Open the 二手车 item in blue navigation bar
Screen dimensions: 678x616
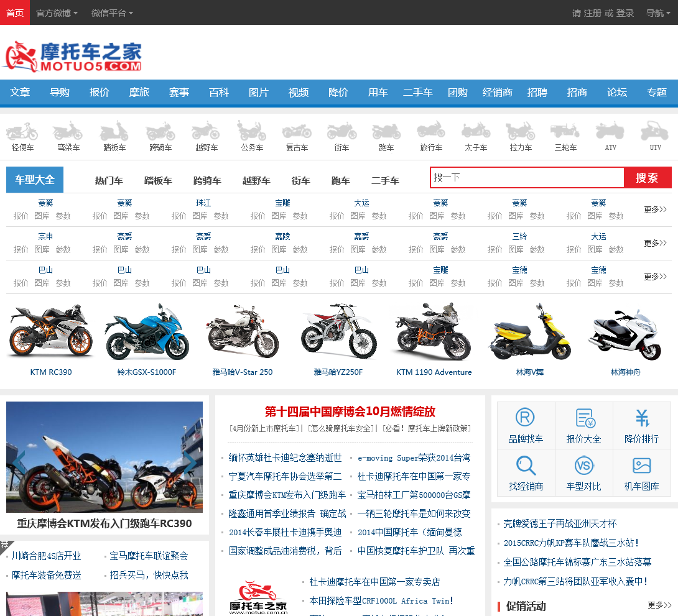[x=418, y=93]
